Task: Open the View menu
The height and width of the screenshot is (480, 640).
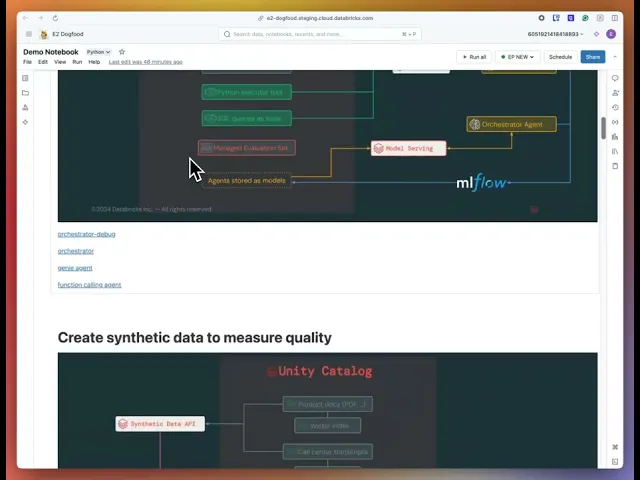Action: pyautogui.click(x=60, y=62)
